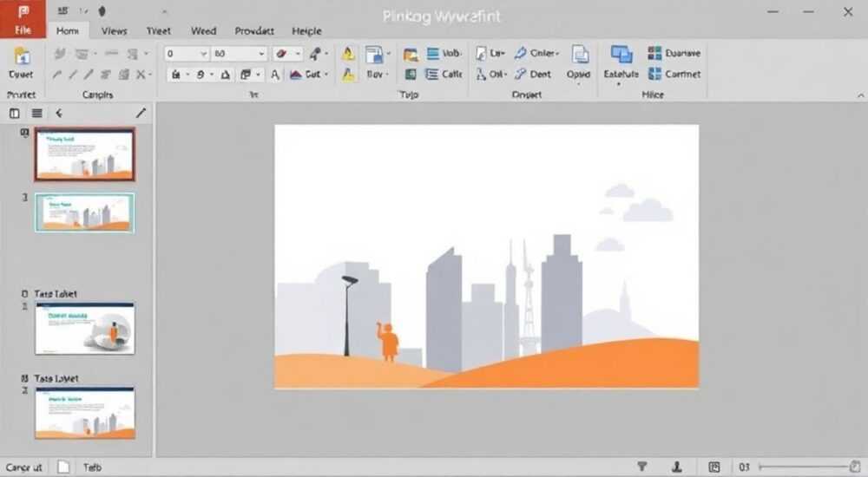Screen dimensions: 868x477
Task: Click the lower yellow highlight icon
Action: (348, 74)
